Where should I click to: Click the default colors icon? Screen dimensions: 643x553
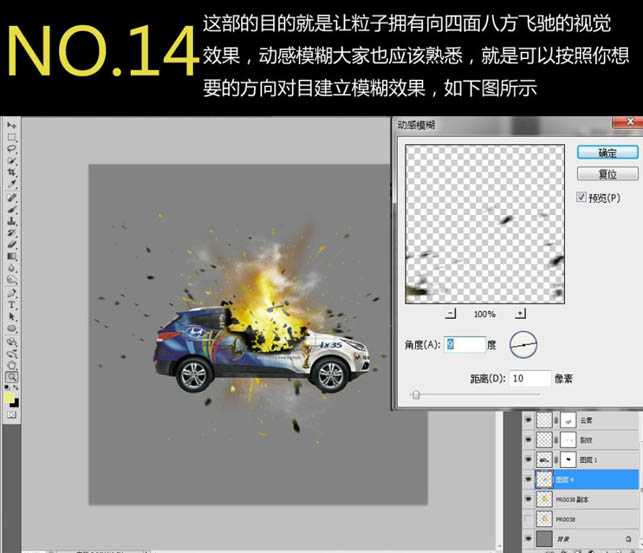[8, 387]
